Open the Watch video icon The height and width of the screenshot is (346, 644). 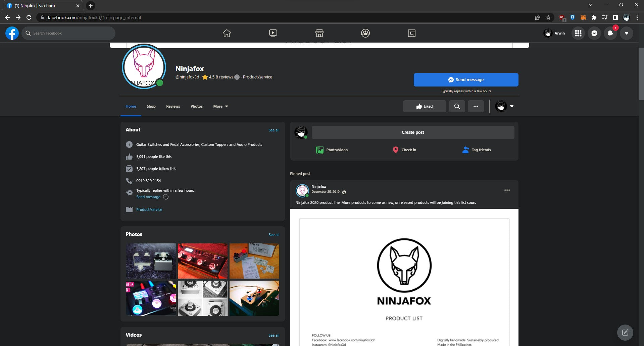273,33
